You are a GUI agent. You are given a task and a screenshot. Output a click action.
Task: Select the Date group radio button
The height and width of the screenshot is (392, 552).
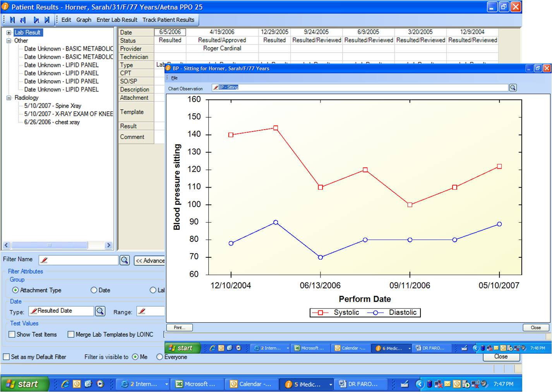click(x=94, y=290)
